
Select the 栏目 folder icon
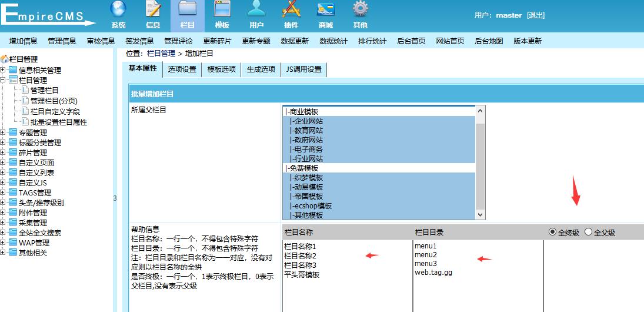[188, 10]
